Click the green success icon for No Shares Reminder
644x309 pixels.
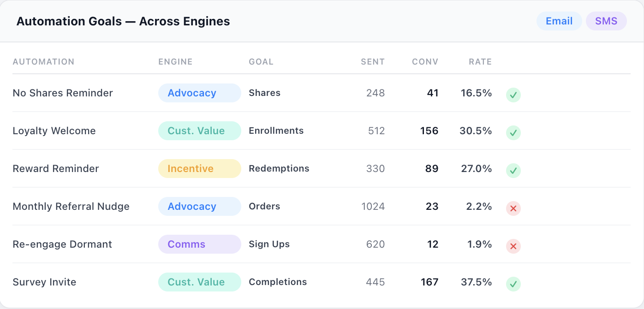tap(513, 95)
